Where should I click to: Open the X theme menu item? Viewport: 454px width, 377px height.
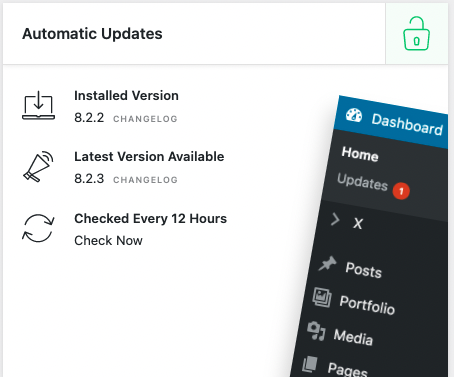coord(358,223)
